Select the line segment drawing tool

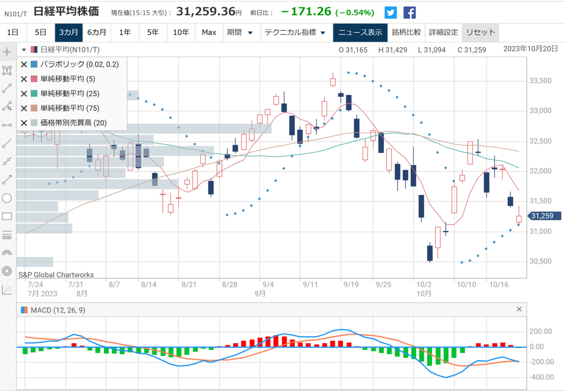tap(7, 88)
